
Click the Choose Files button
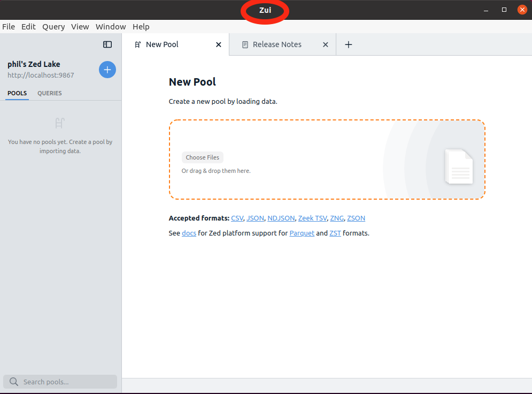pyautogui.click(x=202, y=157)
